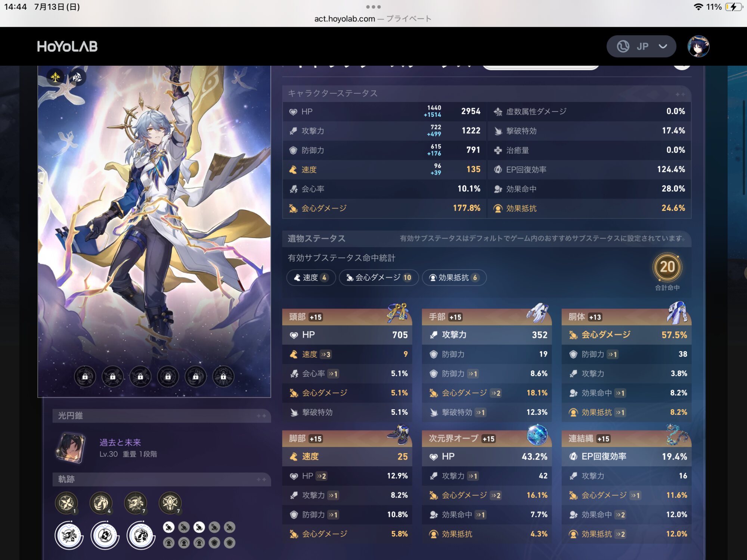Open the 過去と未来 light cone thumbnail
Viewport: 747px width, 560px height.
pos(71,448)
